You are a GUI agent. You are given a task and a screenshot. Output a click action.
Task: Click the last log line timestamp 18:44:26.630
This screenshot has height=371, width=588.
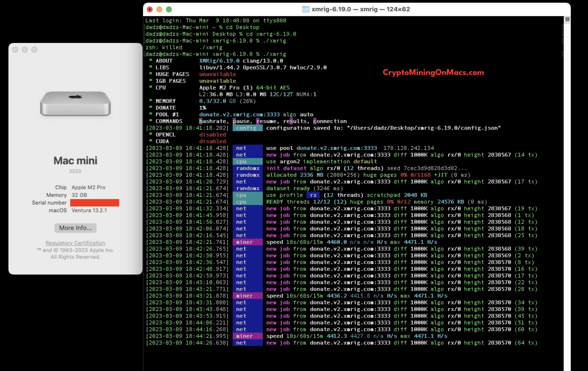coord(187,343)
